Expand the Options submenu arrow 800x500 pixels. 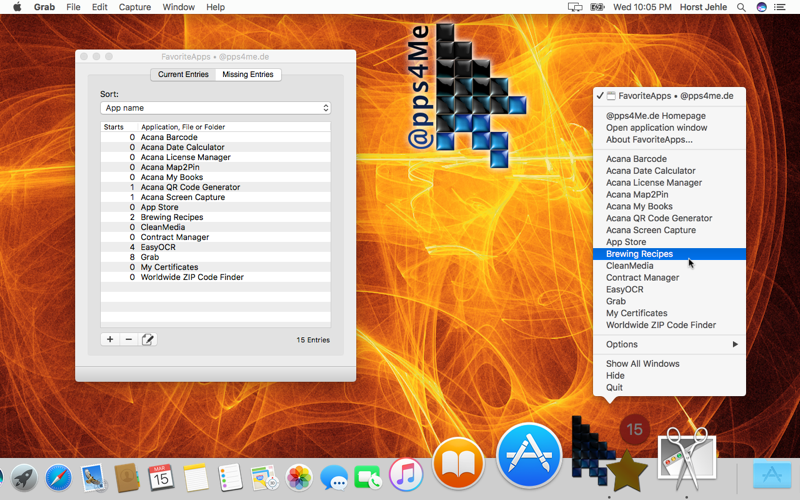735,344
